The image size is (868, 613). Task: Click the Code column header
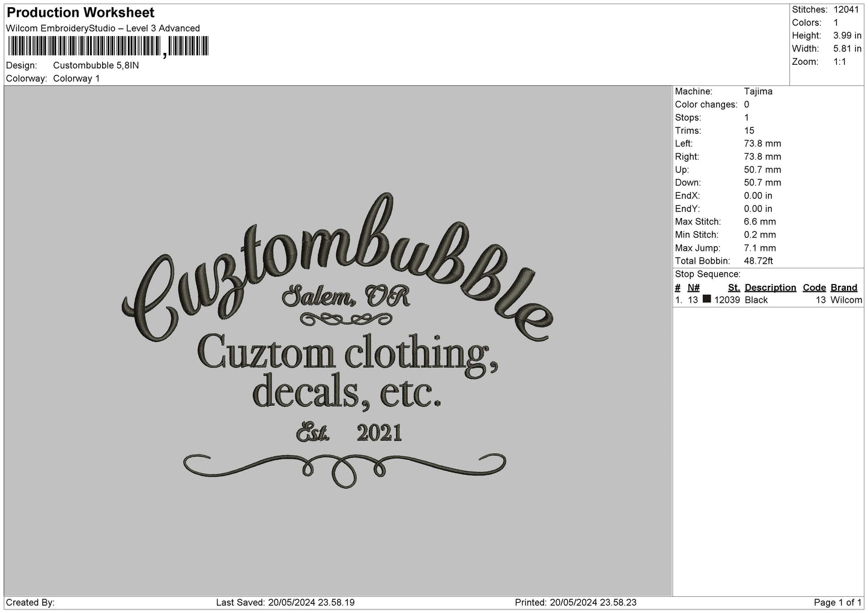point(815,288)
